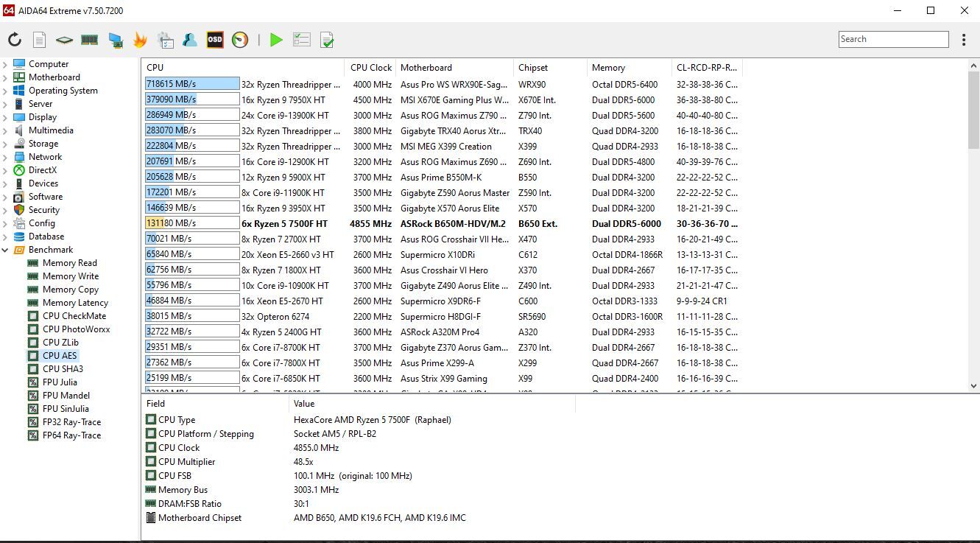Image resolution: width=980 pixels, height=543 pixels.
Task: Expand the Software tree node
Action: pos(5,197)
